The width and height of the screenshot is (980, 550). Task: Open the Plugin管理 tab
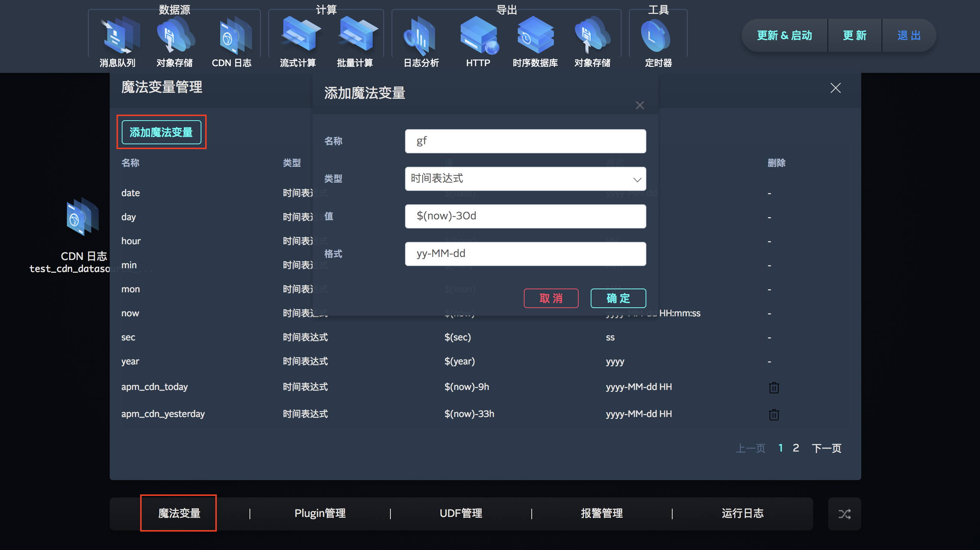[x=320, y=513]
